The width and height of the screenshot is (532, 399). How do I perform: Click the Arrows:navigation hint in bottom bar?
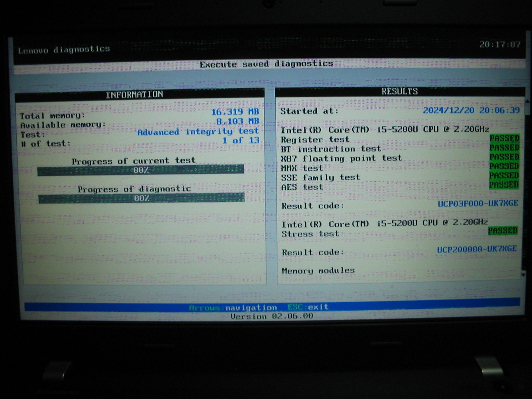pos(233,308)
